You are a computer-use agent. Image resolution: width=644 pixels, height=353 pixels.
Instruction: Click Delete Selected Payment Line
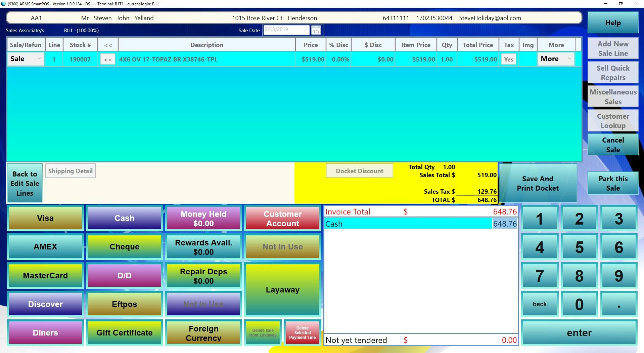[302, 332]
